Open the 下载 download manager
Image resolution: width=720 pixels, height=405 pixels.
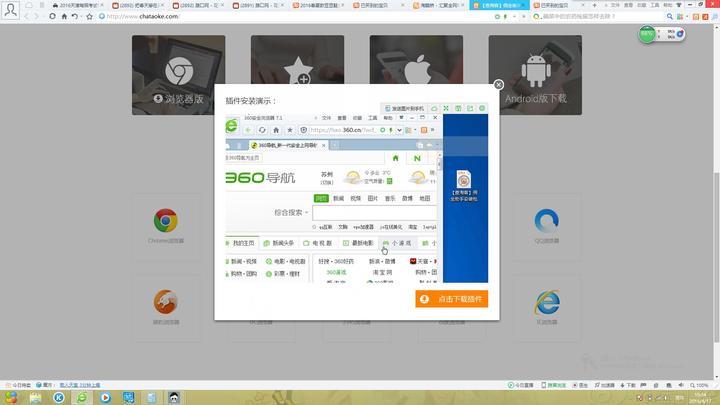click(628, 385)
